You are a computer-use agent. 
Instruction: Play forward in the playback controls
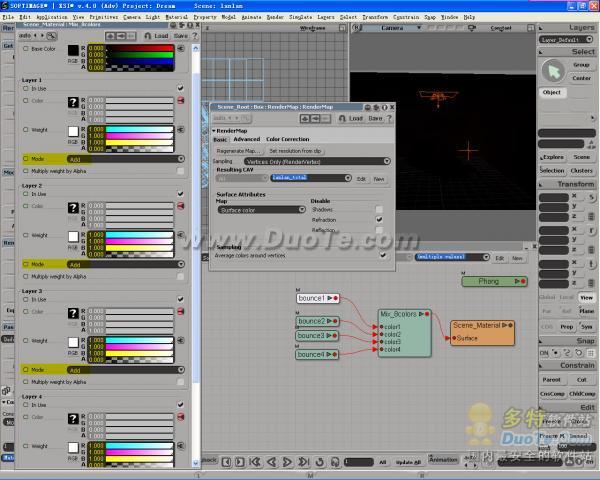click(x=287, y=462)
